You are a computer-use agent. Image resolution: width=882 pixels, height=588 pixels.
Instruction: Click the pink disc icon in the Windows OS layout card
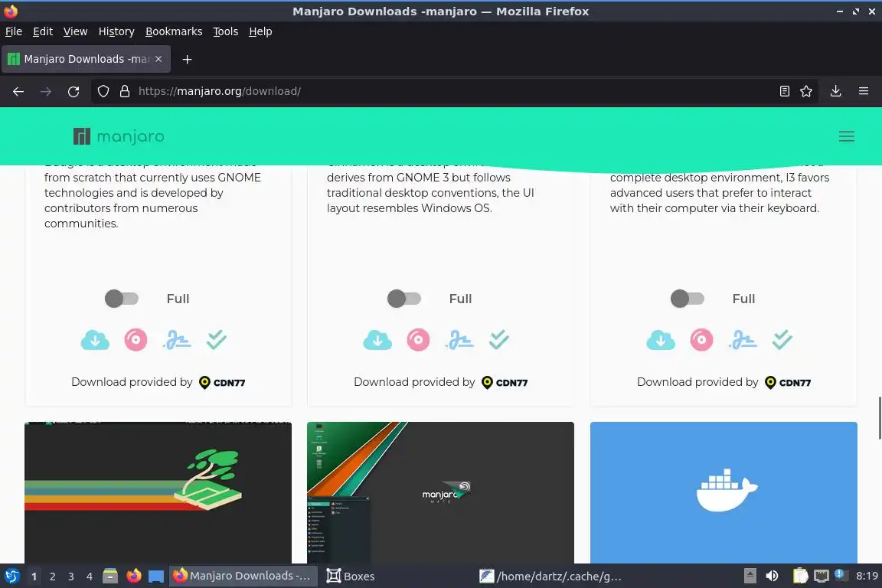[x=418, y=340]
